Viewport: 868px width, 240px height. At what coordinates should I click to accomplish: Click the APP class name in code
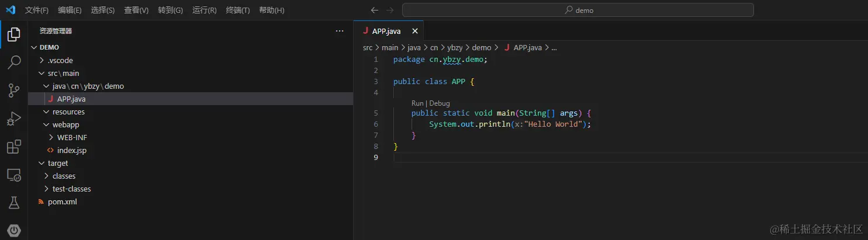pos(458,82)
